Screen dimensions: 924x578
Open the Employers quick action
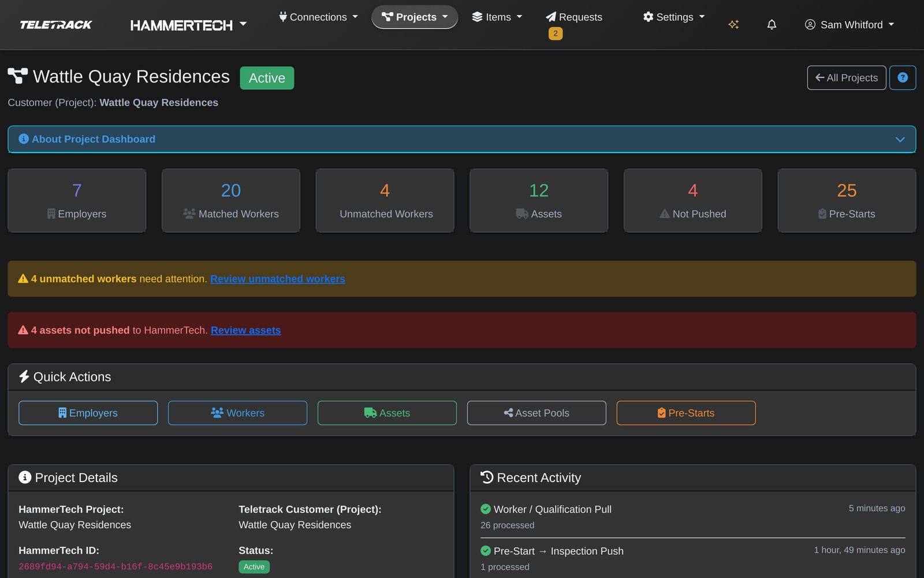88,413
